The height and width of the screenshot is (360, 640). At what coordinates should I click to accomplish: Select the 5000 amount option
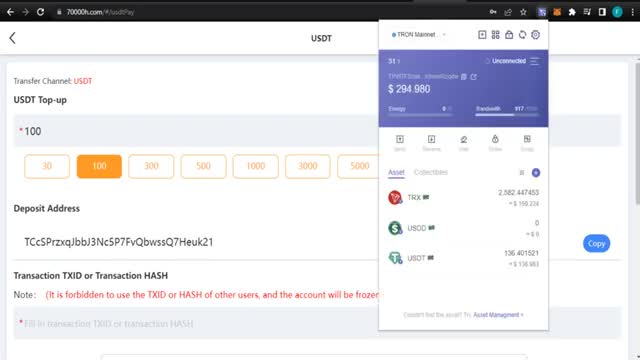coord(359,166)
